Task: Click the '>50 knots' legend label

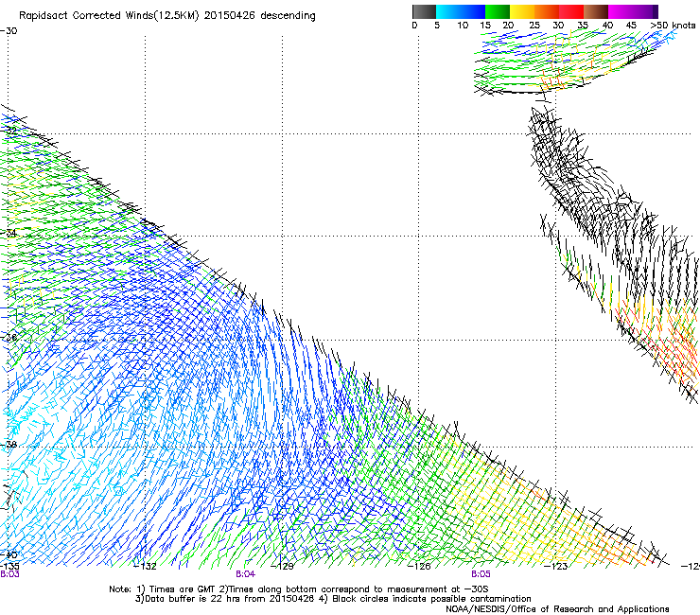Action: pos(673,26)
